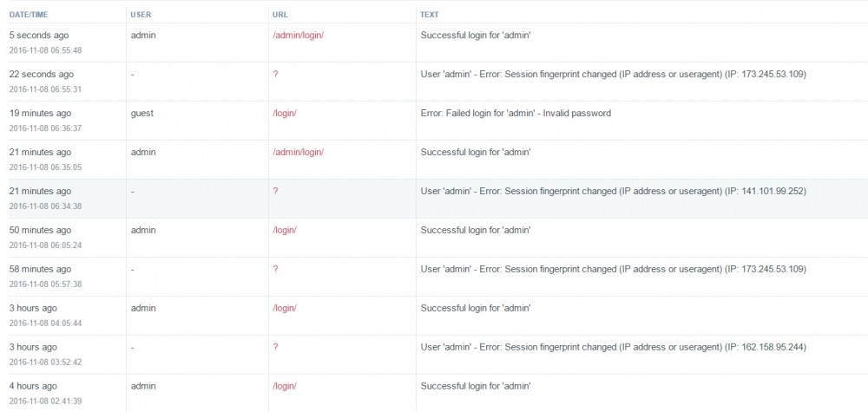Open the /login/ link from 50 minutes ago
The height and width of the screenshot is (412, 868).
pos(285,231)
